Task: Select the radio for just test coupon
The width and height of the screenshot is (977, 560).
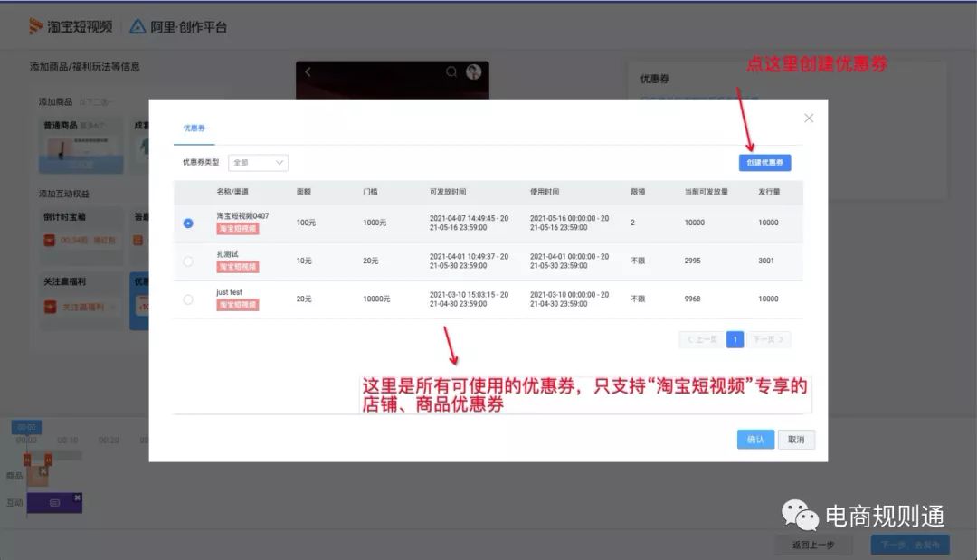Action: 188,299
